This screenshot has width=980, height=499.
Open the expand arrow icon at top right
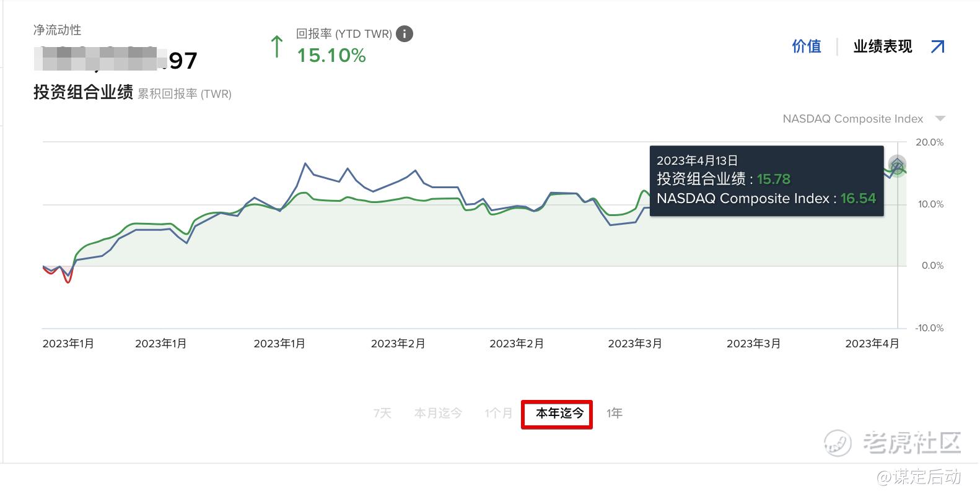click(x=937, y=46)
